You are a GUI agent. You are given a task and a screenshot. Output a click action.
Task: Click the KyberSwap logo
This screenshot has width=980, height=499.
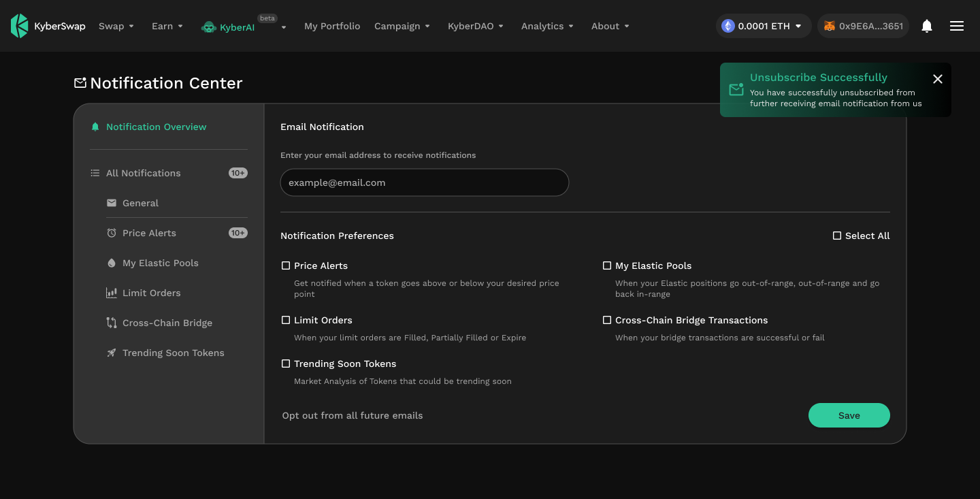click(48, 26)
